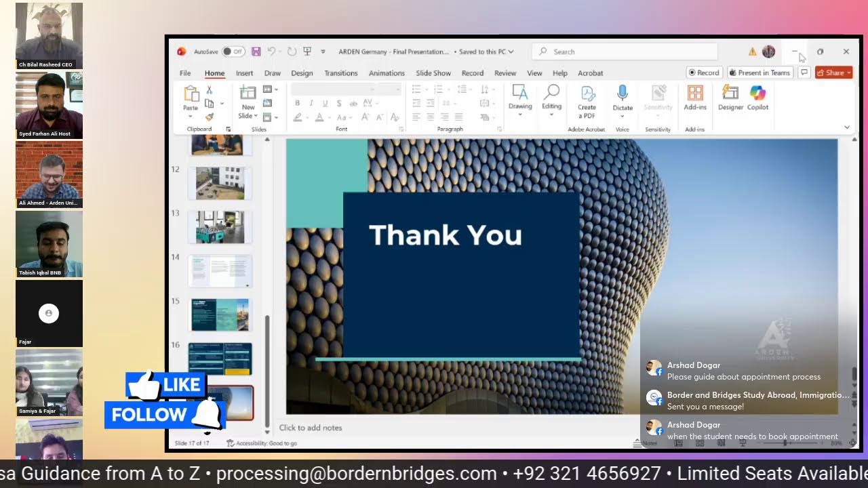Open the File menu
Image resolution: width=868 pixels, height=488 pixels.
185,73
